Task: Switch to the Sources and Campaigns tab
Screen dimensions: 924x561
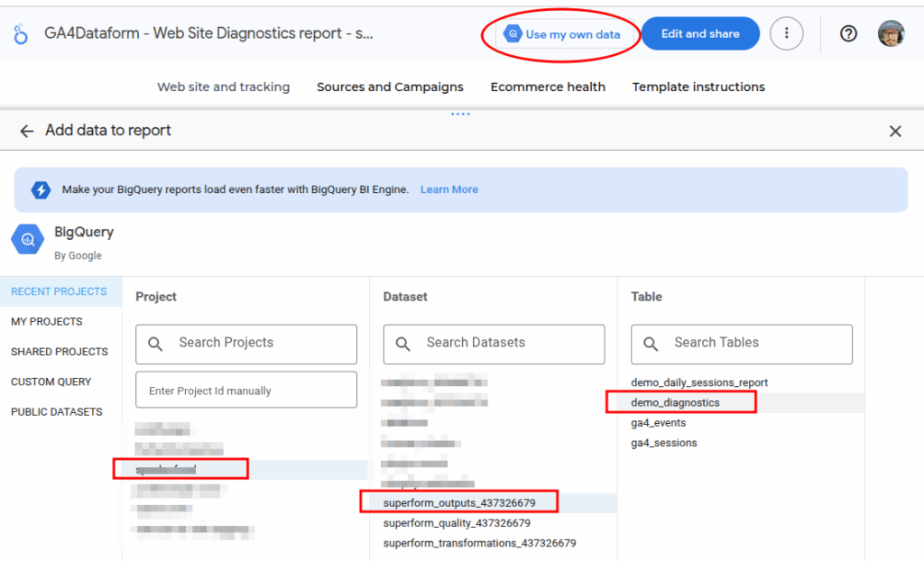Action: pos(390,87)
